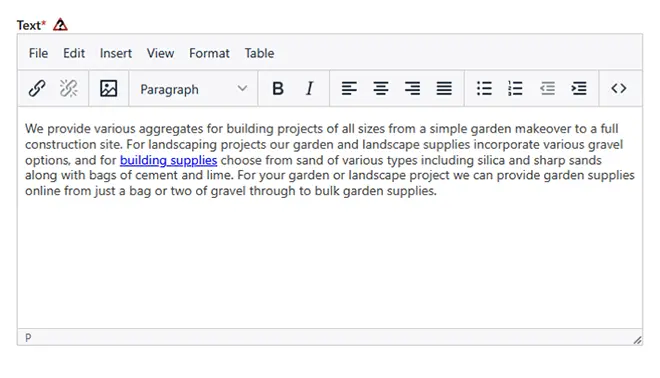This screenshot has height=378, width=660.
Task: Click the editor resize handle
Action: [x=638, y=340]
